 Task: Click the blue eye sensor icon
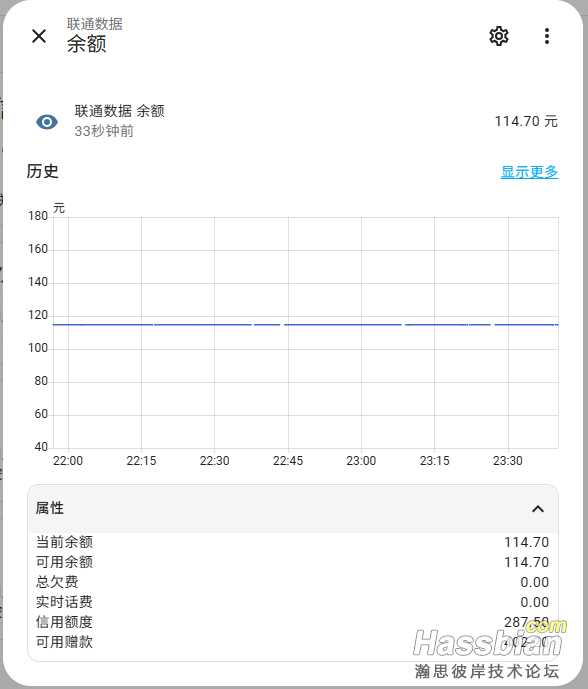[x=47, y=122]
